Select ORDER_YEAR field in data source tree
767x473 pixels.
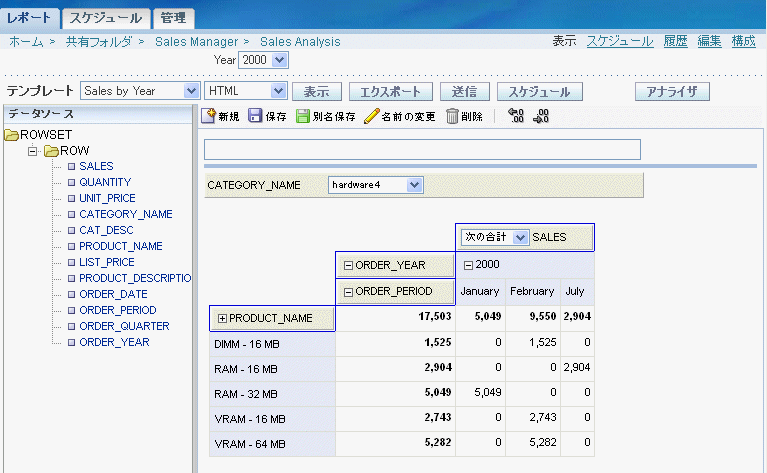coord(114,342)
